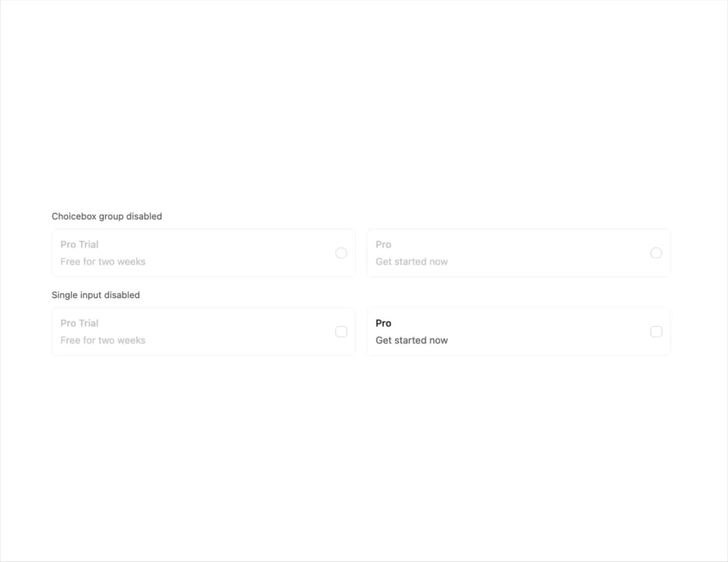Click the bold 'Pro' title text

tap(383, 323)
